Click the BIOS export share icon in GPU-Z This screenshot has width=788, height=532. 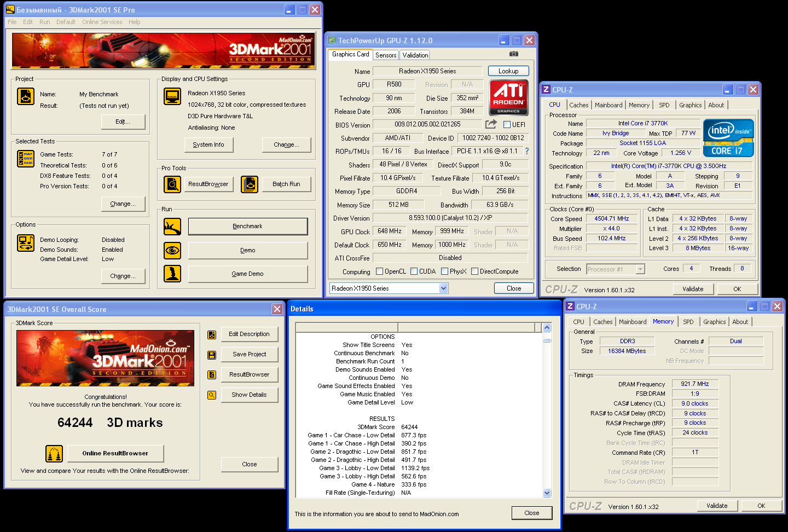pos(491,124)
